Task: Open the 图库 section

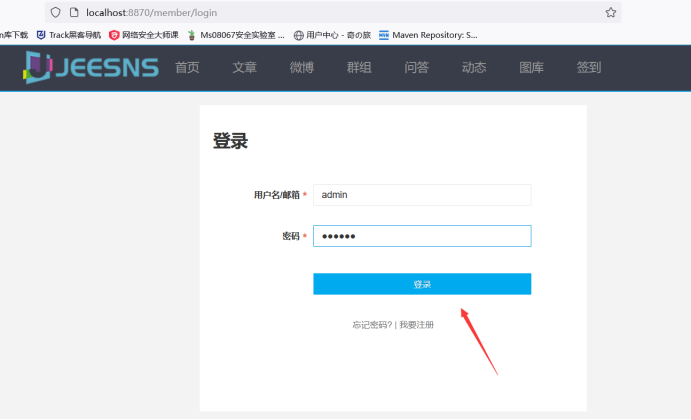Action: [531, 67]
